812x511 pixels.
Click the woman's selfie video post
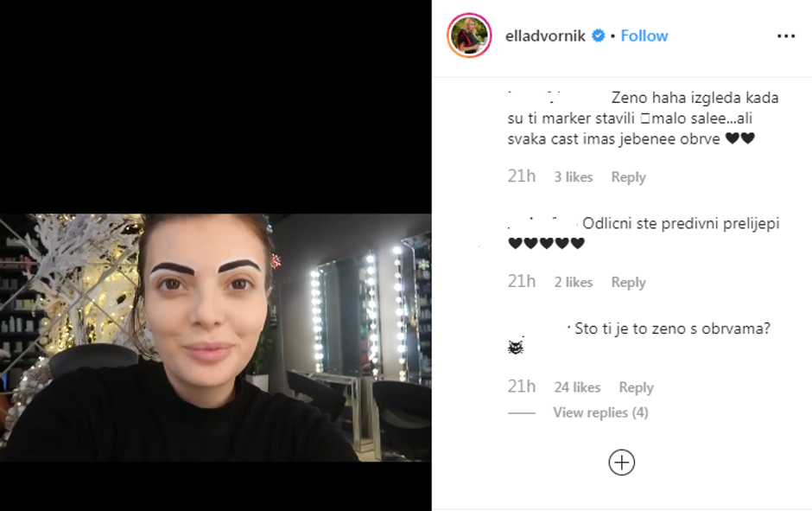215,337
